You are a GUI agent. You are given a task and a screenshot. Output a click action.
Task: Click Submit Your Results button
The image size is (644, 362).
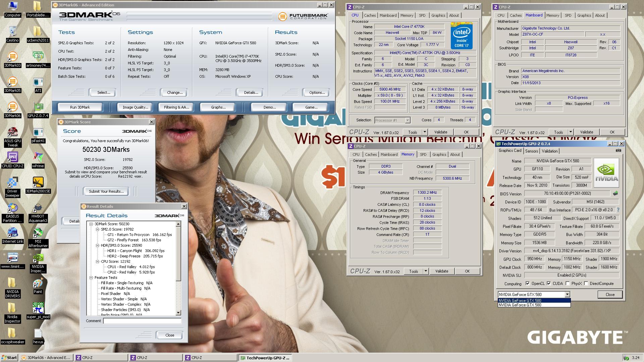(106, 191)
